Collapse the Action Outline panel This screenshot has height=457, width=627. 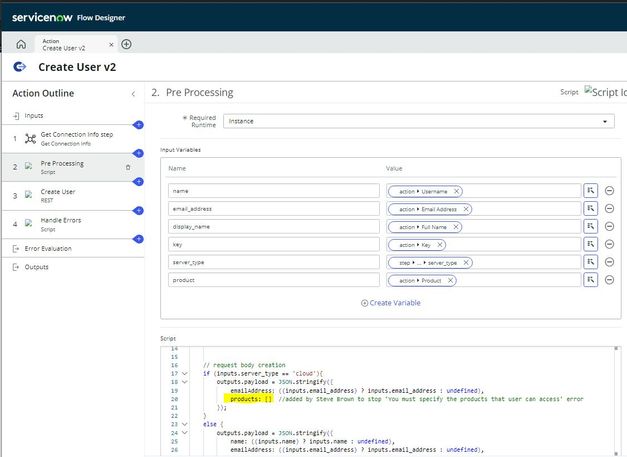(133, 94)
